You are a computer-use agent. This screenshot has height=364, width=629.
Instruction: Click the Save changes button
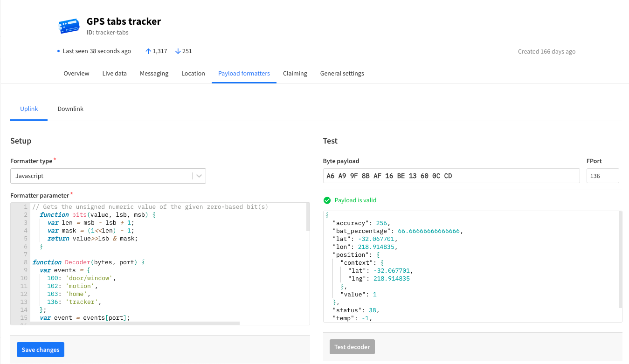pyautogui.click(x=41, y=350)
